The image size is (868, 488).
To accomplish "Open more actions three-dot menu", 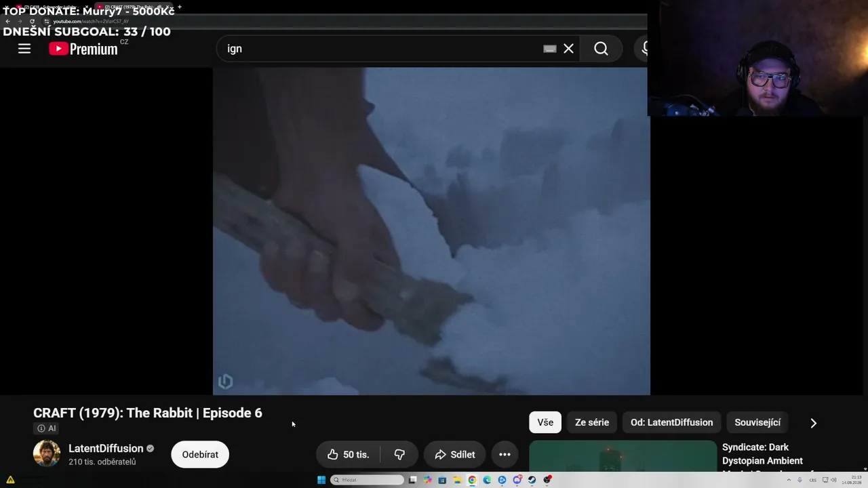I will pyautogui.click(x=505, y=454).
